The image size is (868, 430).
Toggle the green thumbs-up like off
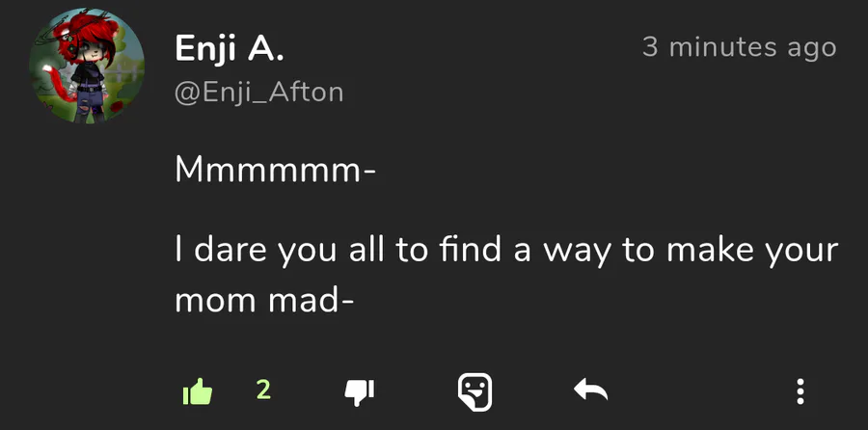(x=198, y=391)
